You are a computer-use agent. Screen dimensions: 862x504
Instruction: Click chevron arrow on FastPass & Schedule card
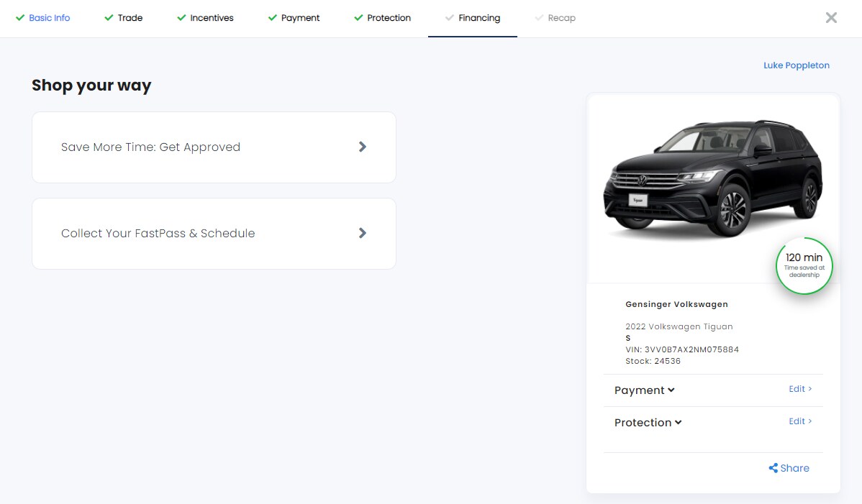(362, 233)
